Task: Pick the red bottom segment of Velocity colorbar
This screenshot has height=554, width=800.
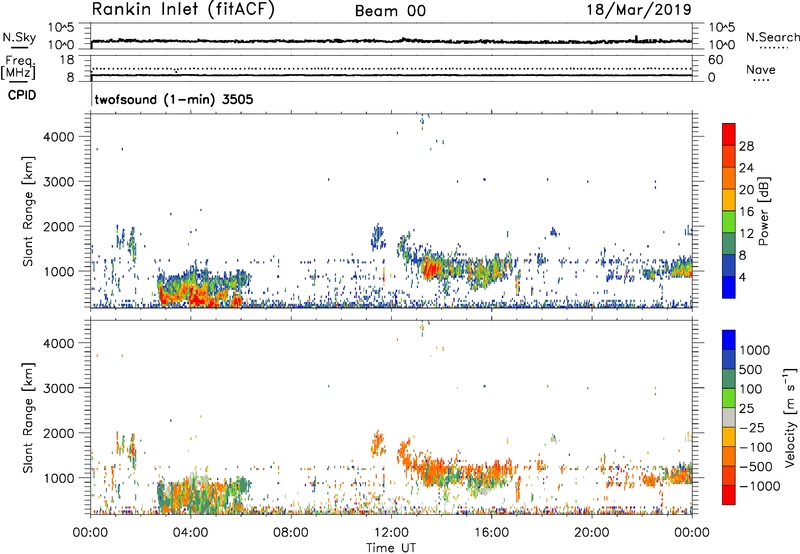Action: [x=729, y=495]
